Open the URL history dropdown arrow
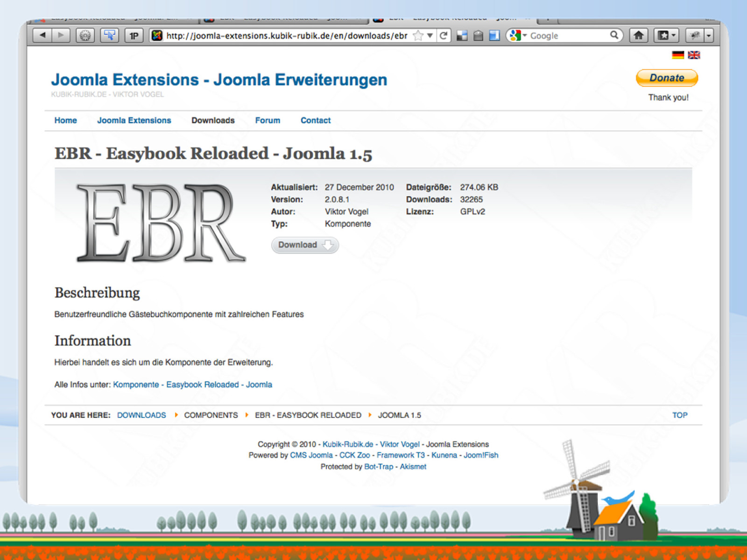The height and width of the screenshot is (560, 747). coord(430,35)
